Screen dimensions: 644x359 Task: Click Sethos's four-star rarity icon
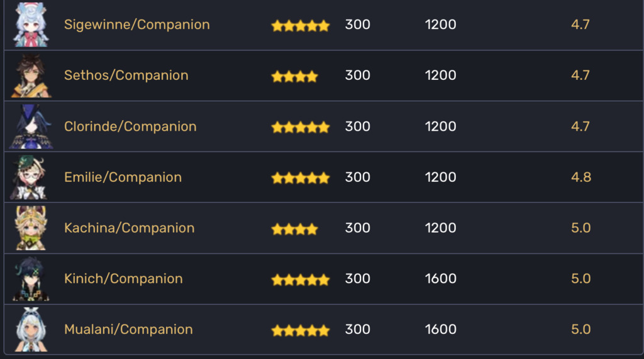294,77
